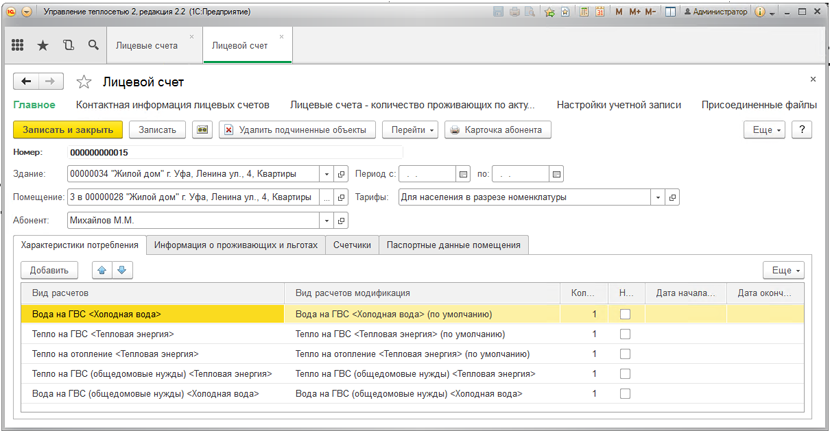Go back with the left arrow button

click(27, 82)
